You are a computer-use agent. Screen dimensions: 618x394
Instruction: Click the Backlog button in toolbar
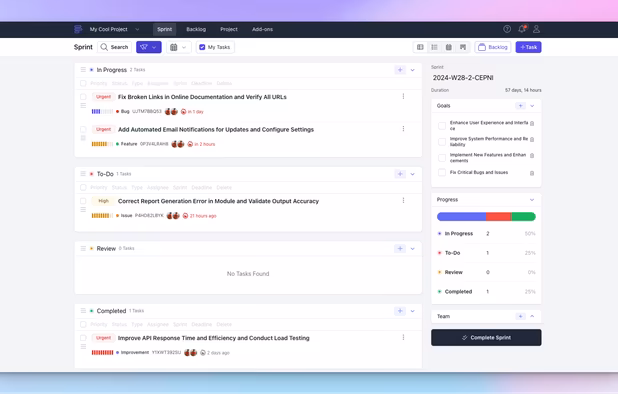pos(493,47)
